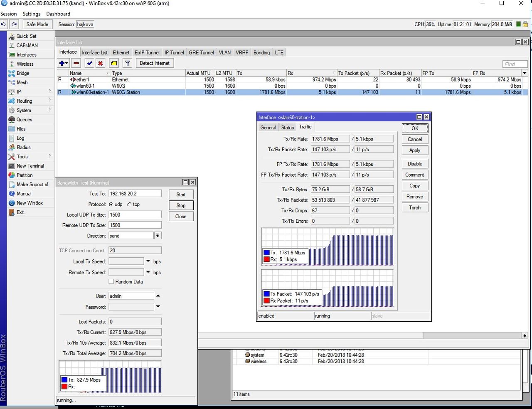
Task: Open the Dashboard menu
Action: 58,14
